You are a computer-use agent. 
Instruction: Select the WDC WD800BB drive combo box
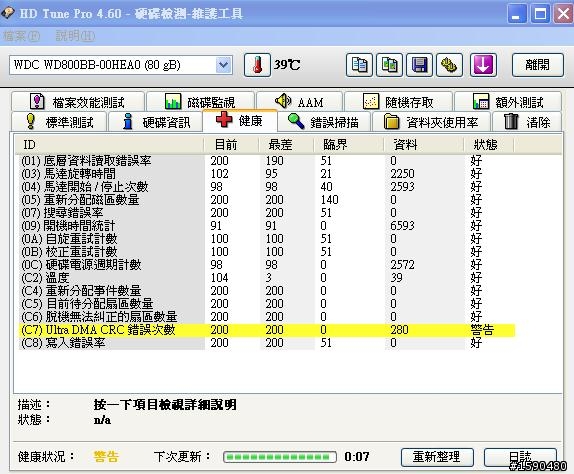pyautogui.click(x=121, y=65)
